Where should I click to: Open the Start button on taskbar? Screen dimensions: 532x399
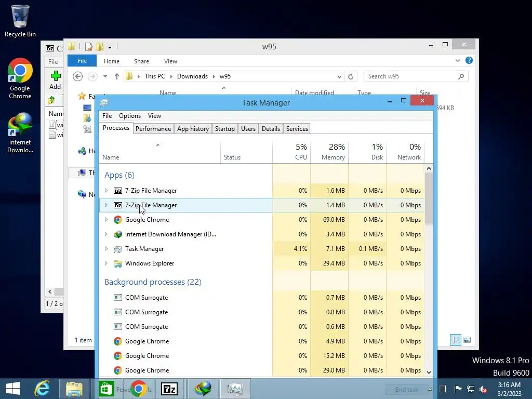pyautogui.click(x=13, y=389)
